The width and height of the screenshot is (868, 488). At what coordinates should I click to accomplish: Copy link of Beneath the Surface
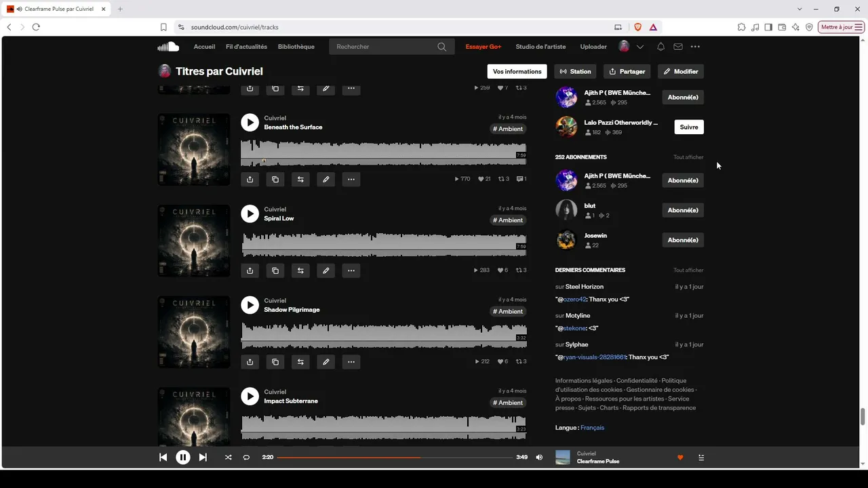point(275,180)
